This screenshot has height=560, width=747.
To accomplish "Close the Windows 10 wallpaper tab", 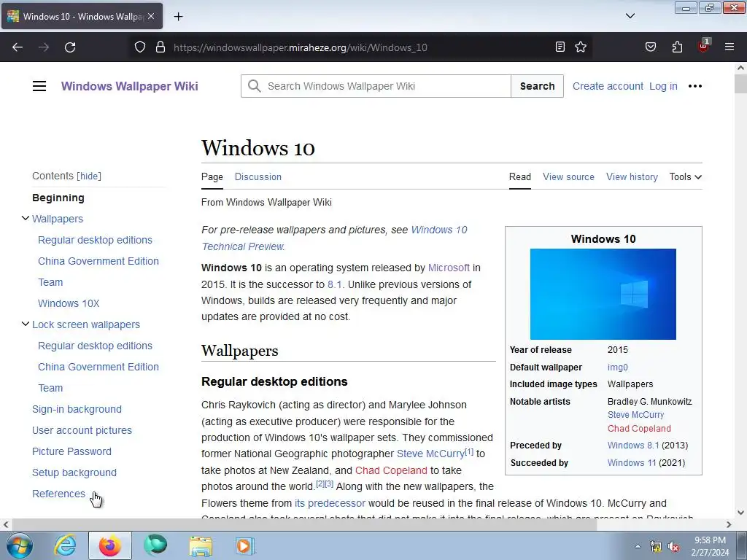I will [150, 16].
